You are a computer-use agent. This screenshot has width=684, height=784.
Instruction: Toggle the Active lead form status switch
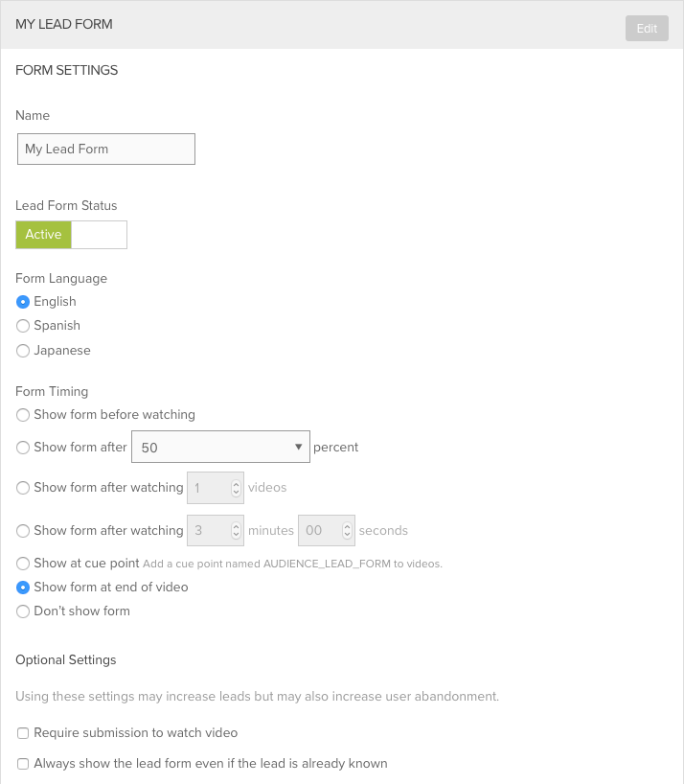44,235
